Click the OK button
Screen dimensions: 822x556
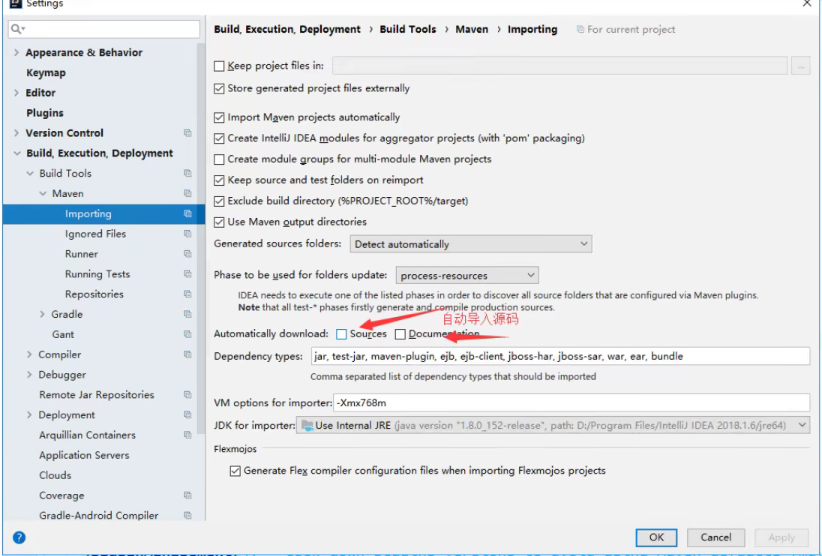pyautogui.click(x=656, y=537)
